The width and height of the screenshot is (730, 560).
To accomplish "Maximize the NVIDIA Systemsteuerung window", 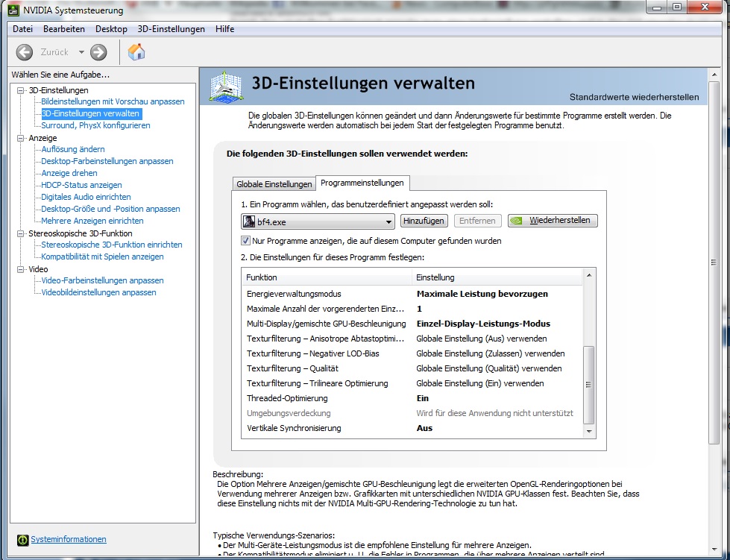I will 677,7.
